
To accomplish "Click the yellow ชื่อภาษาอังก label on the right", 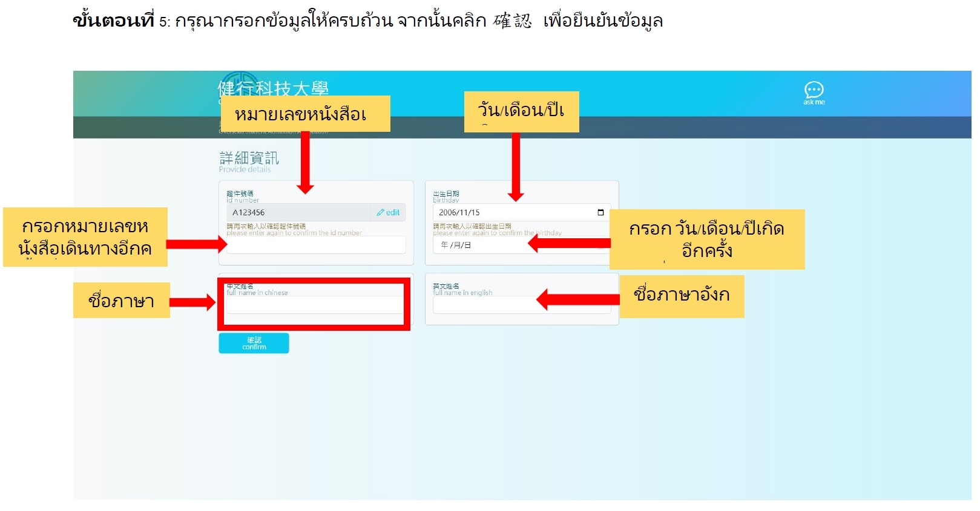I will 682,296.
